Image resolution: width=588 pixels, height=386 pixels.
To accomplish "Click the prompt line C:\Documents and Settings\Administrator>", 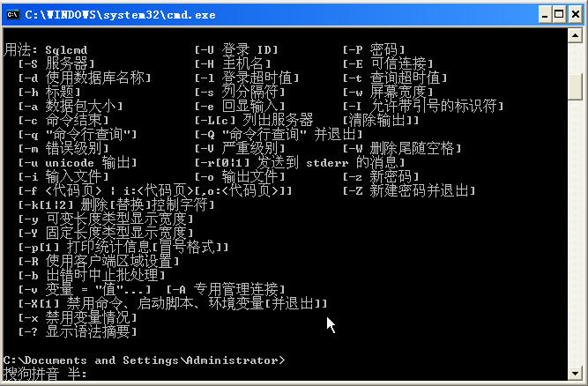I will click(144, 360).
